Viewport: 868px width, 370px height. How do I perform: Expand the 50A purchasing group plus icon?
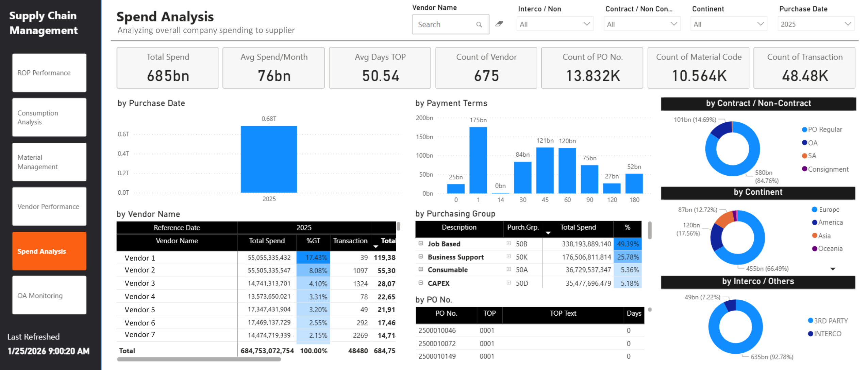click(509, 269)
